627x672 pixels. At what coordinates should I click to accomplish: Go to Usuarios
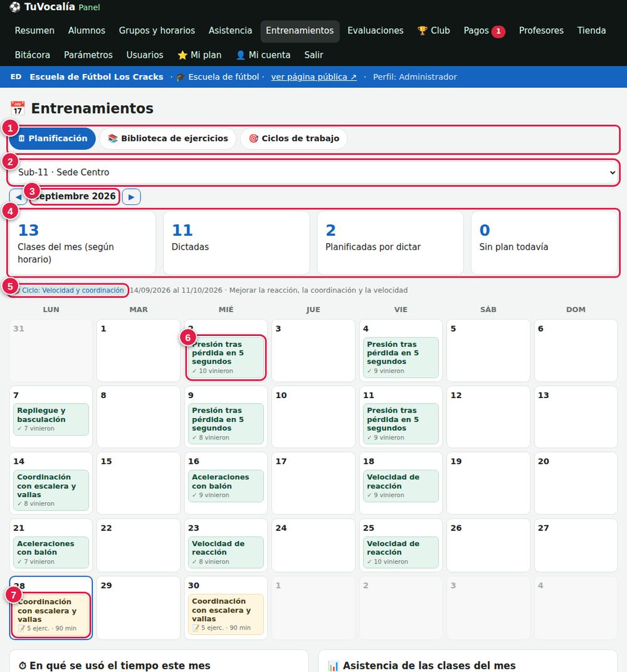point(144,55)
